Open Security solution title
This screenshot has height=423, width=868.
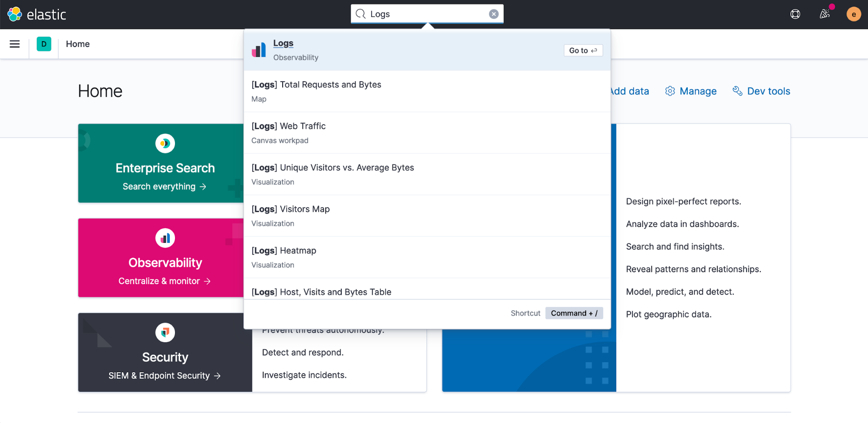pyautogui.click(x=165, y=357)
